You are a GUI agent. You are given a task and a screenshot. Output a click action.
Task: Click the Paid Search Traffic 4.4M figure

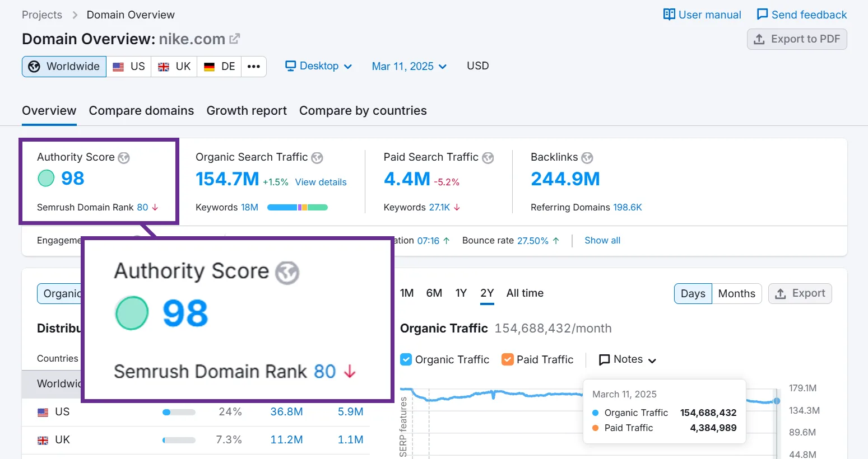[407, 179]
